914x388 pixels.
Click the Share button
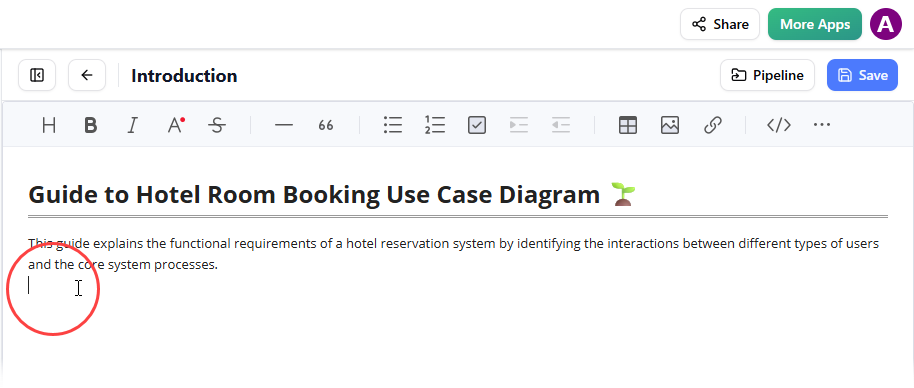click(x=719, y=24)
